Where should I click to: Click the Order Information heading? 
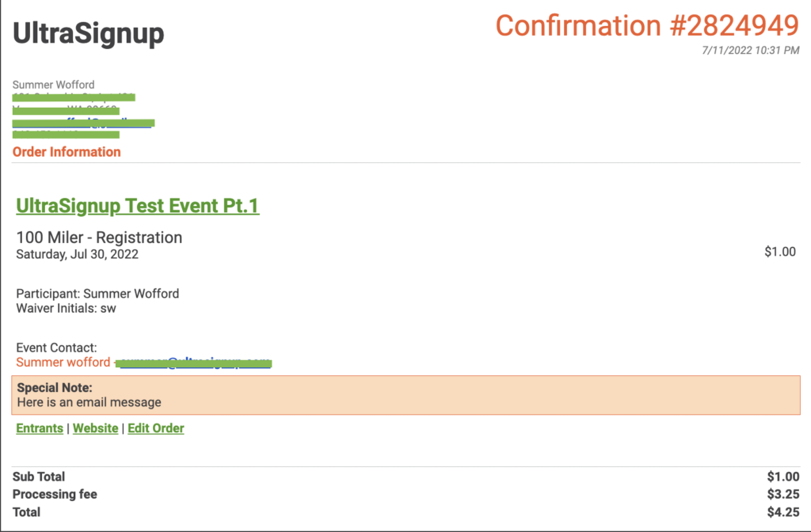[67, 151]
